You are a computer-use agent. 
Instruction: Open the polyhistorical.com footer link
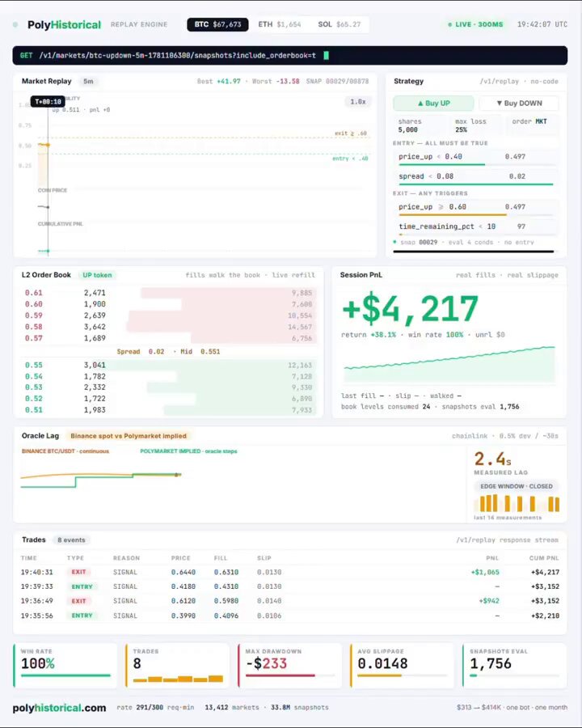pyautogui.click(x=59, y=708)
